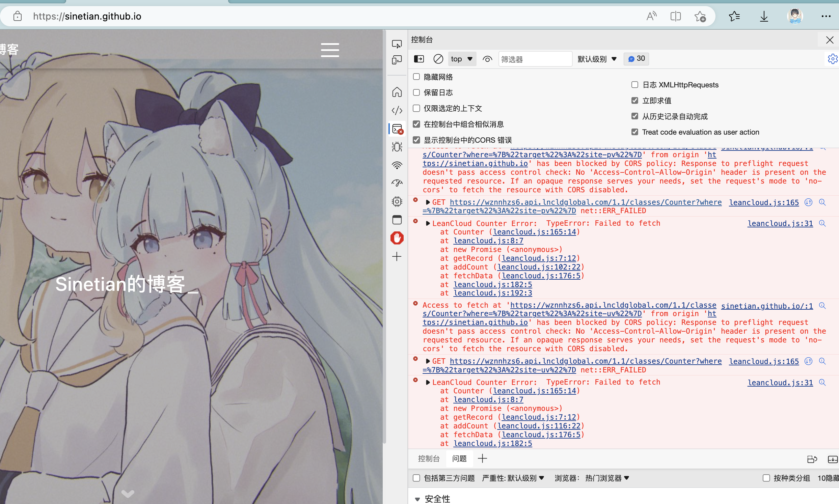The width and height of the screenshot is (839, 504).
Task: Open the red hand blocker extension icon
Action: click(x=397, y=238)
